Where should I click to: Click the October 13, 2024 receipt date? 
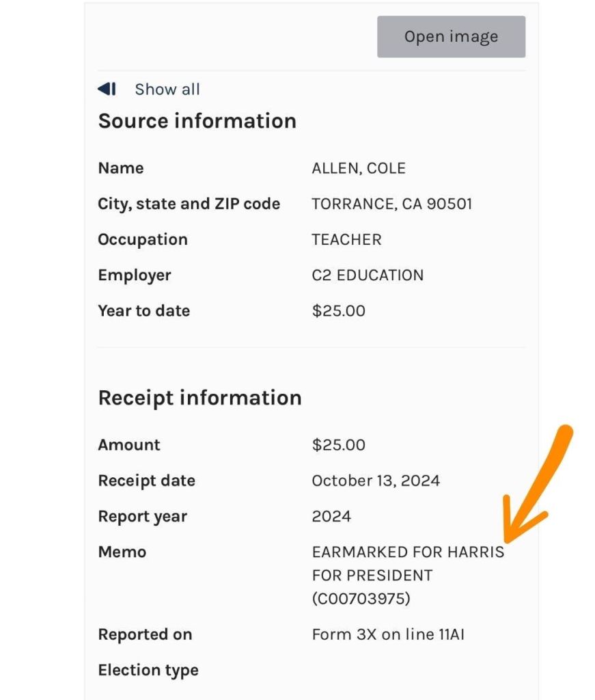coord(376,481)
